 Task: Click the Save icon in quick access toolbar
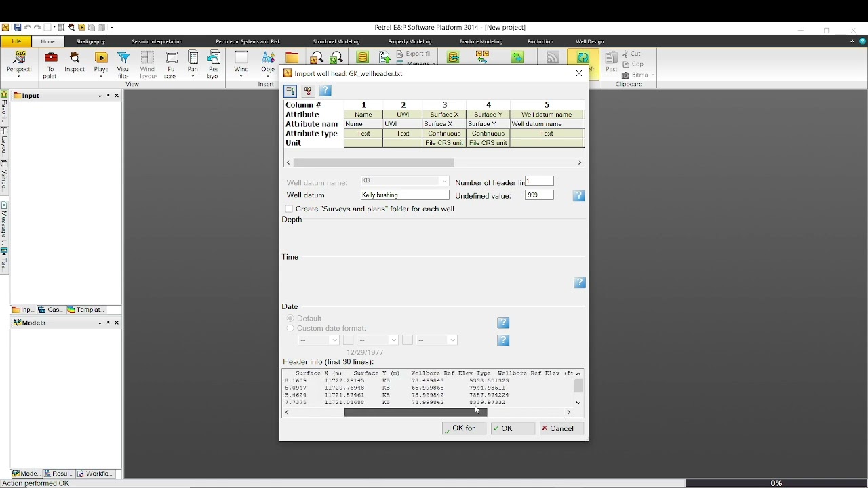[x=17, y=27]
